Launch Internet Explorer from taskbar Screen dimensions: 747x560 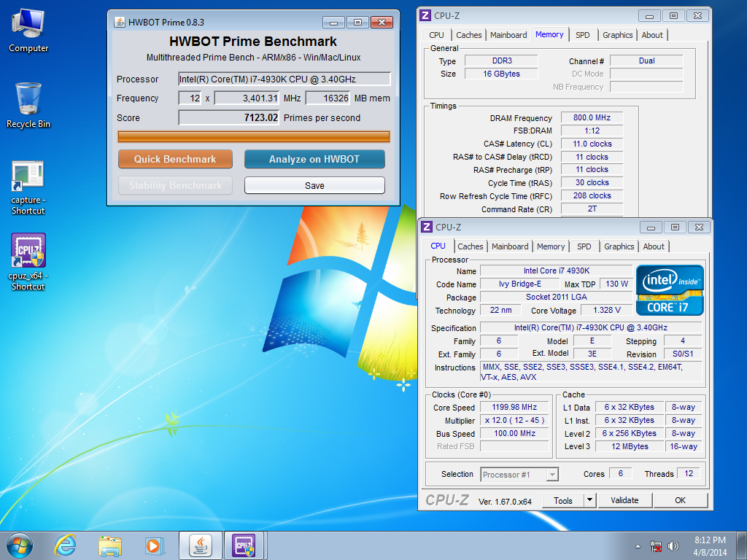tap(65, 545)
